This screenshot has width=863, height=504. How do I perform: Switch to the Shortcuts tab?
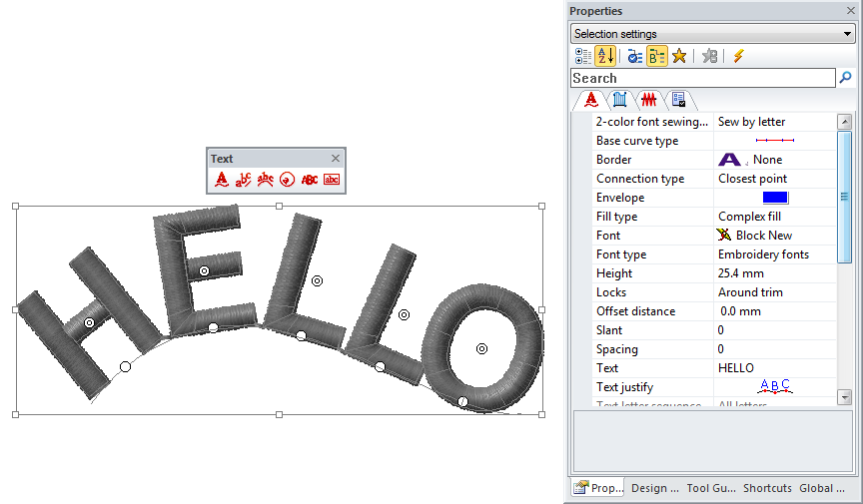pos(767,488)
